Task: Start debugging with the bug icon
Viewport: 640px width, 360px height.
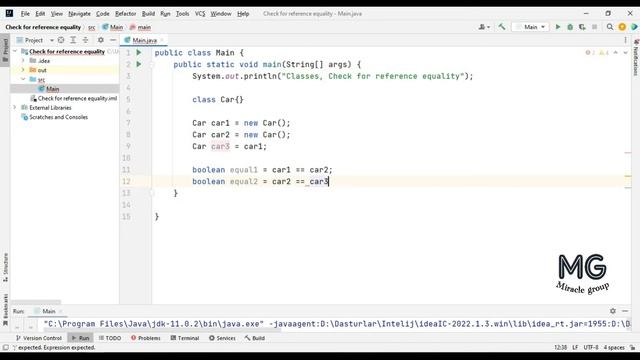Action: click(570, 27)
